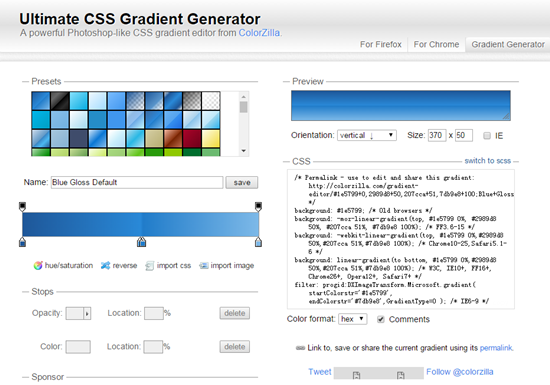The width and height of the screenshot is (550, 385).
Task: Select the leftmost color stop below gradient
Action: point(22,242)
